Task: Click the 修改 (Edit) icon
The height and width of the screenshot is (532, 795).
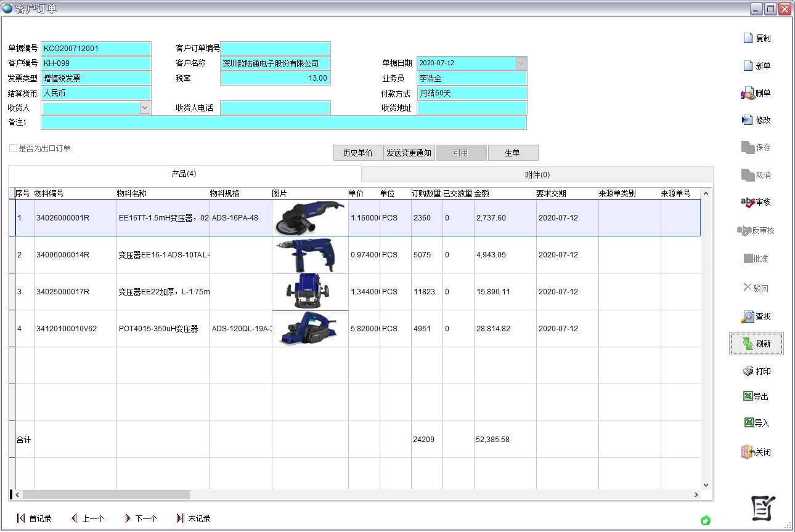Action: [x=748, y=121]
